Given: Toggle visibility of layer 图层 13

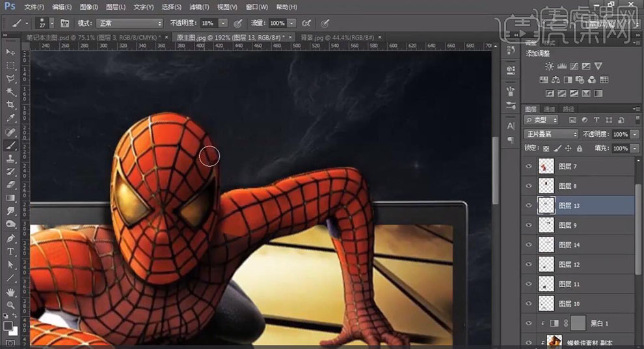Looking at the screenshot, I should click(x=529, y=206).
